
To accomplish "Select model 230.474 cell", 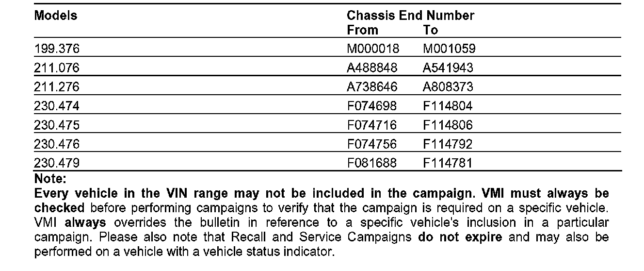I will click(57, 106).
